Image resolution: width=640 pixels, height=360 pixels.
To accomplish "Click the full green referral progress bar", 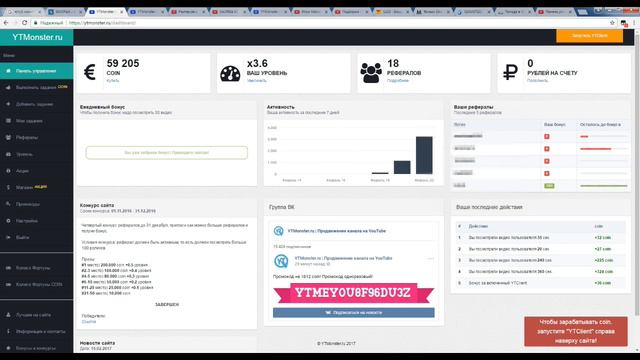I will pyautogui.click(x=604, y=186).
